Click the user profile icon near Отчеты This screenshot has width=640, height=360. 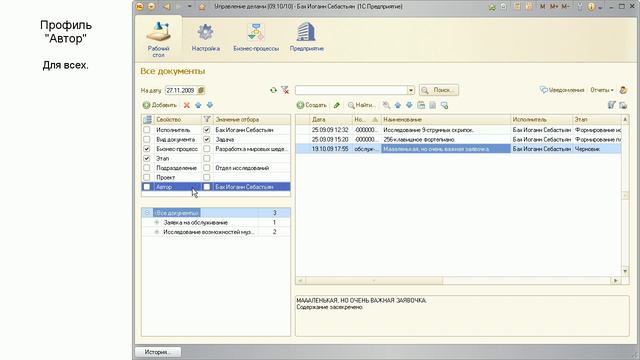[x=623, y=90]
